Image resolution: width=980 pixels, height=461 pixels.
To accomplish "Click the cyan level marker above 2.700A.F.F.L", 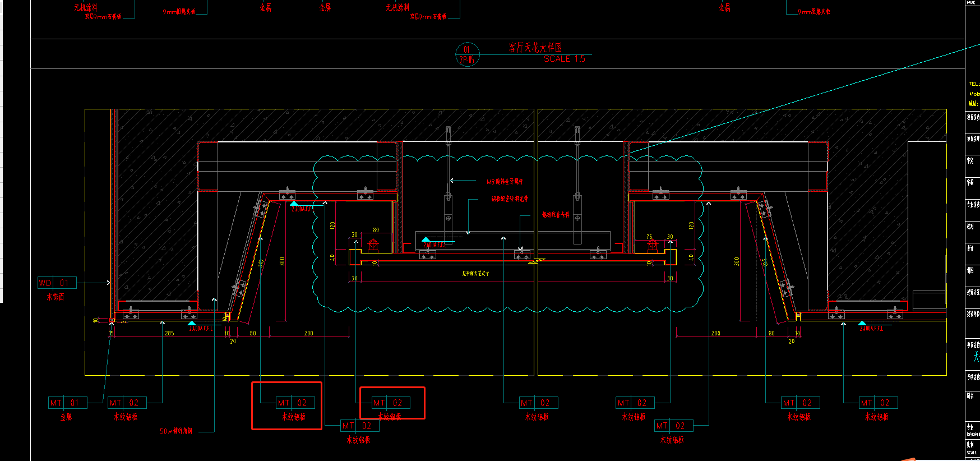I will 294,204.
